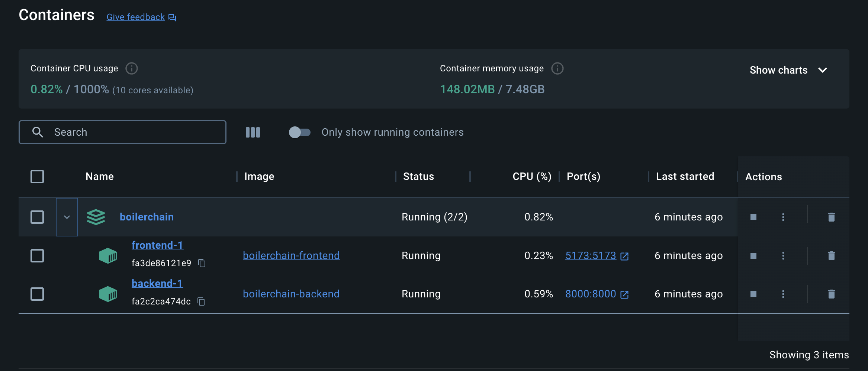The image size is (868, 371).
Task: Open more actions menu for backend-1
Action: [x=783, y=294]
